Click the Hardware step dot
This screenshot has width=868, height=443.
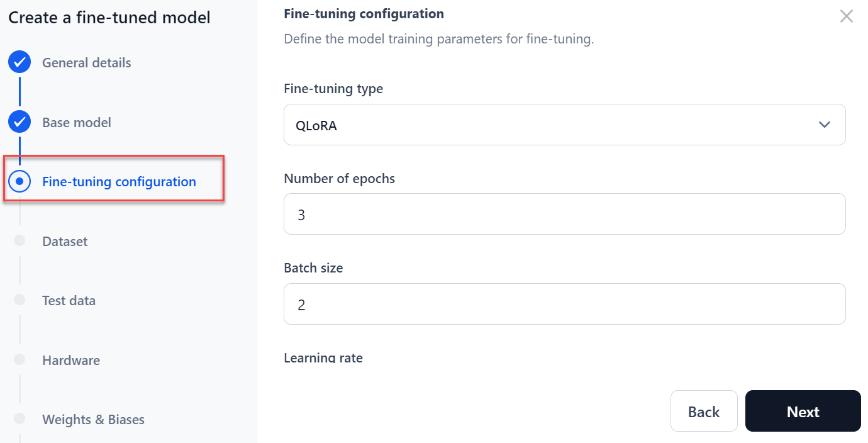(19, 359)
